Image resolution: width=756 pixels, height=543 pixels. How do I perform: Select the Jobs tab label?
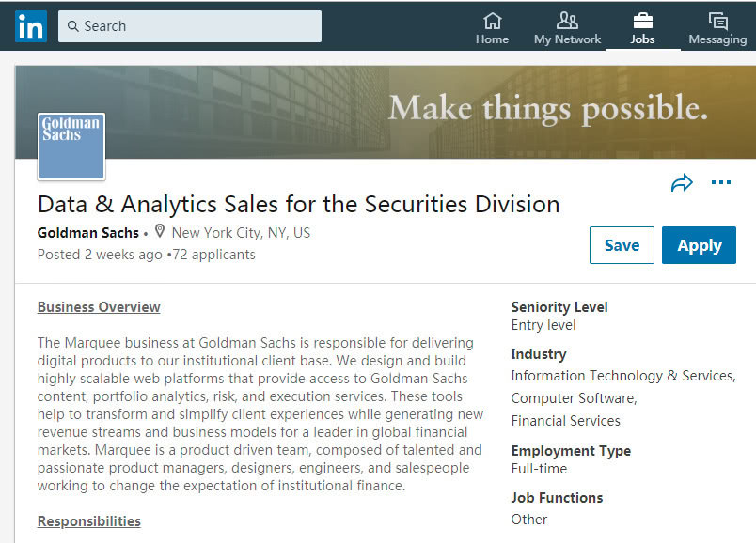(643, 39)
